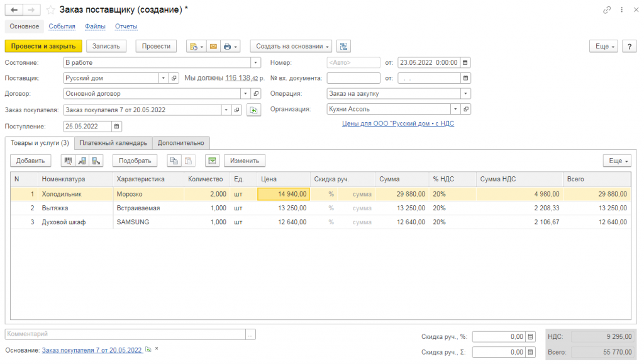Add document to favorites with star icon
Image resolution: width=644 pixels, height=364 pixels.
(x=50, y=10)
